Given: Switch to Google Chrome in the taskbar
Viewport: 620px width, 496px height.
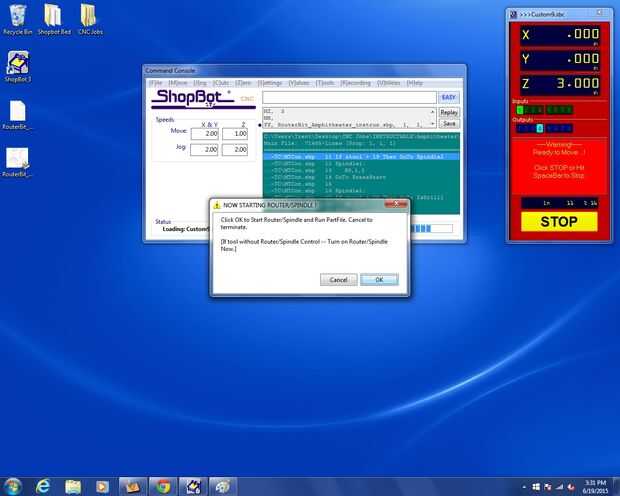Looking at the screenshot, I should (163, 487).
